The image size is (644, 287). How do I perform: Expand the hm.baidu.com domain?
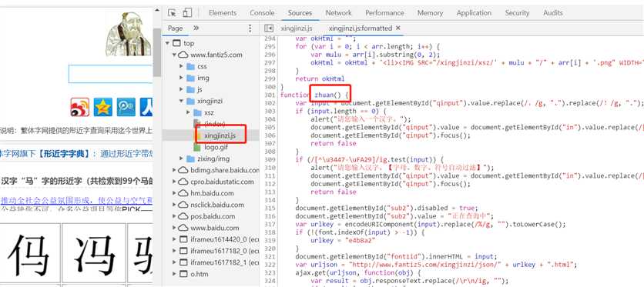[x=174, y=193]
